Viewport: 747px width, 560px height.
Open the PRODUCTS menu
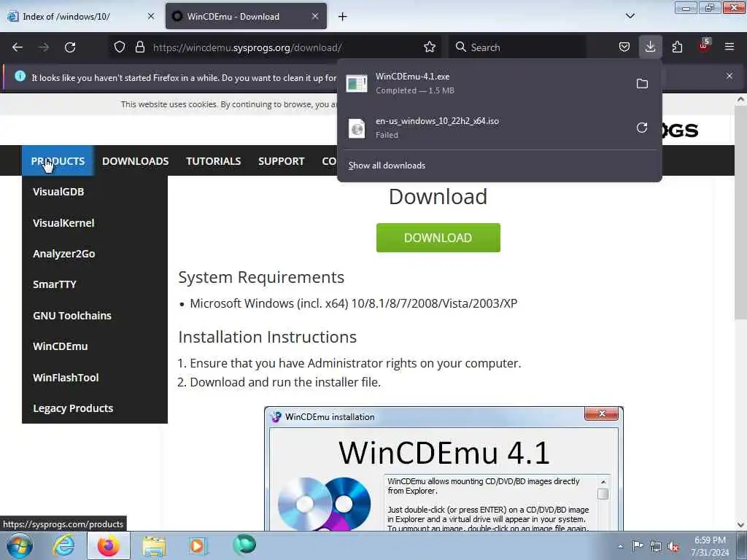(58, 161)
